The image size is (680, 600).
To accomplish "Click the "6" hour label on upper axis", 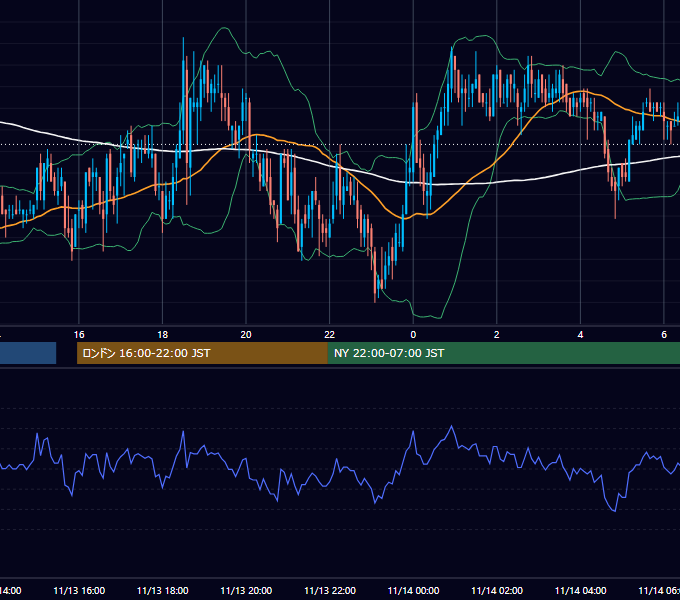I will (664, 335).
